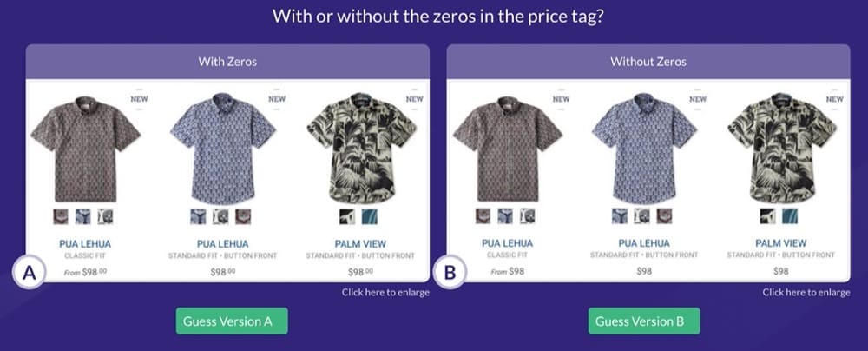
Task: Open the With Zeros header tab
Action: [x=227, y=62]
